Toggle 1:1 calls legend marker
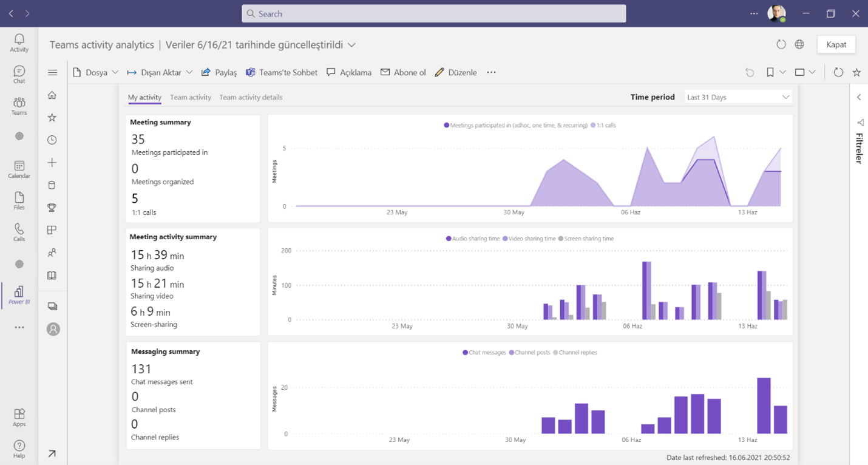This screenshot has height=465, width=868. pyautogui.click(x=593, y=125)
